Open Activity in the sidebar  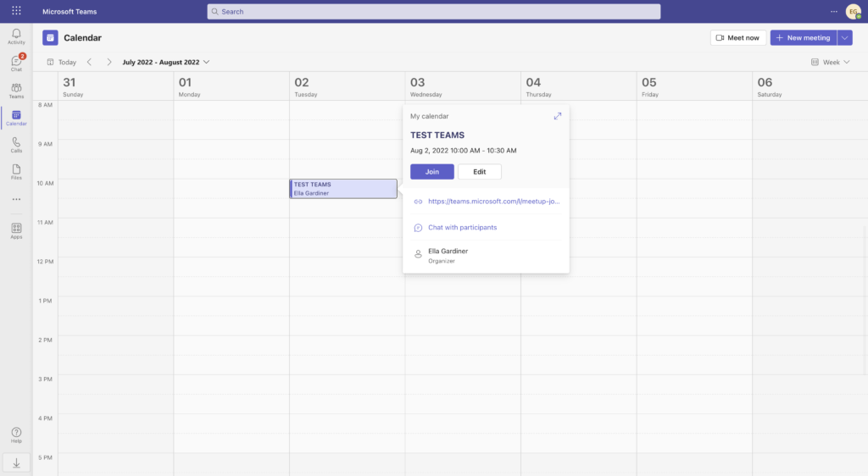click(16, 36)
